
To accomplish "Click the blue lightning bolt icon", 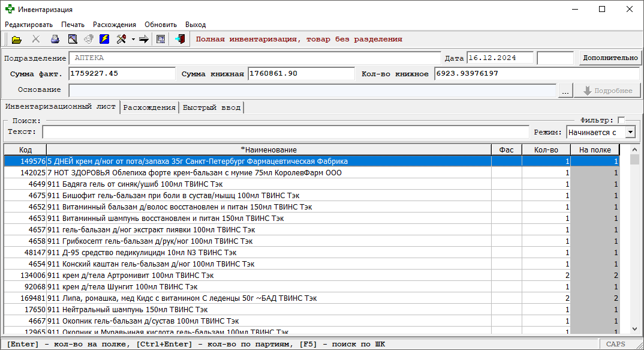I will pos(104,40).
